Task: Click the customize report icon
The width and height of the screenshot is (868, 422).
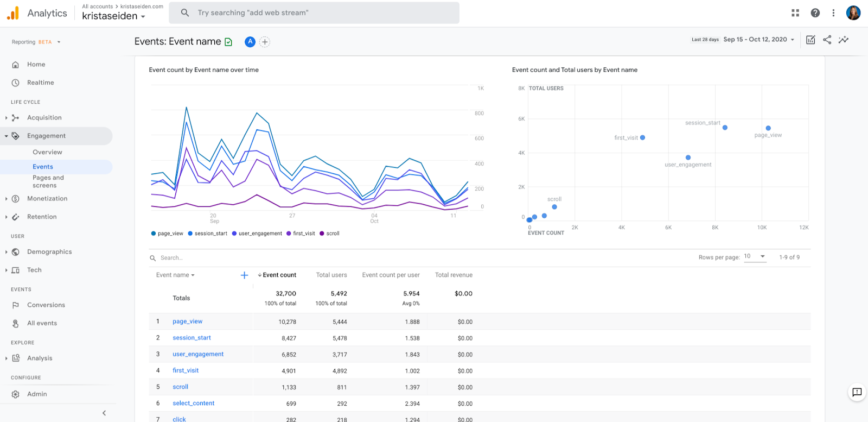Action: [810, 40]
